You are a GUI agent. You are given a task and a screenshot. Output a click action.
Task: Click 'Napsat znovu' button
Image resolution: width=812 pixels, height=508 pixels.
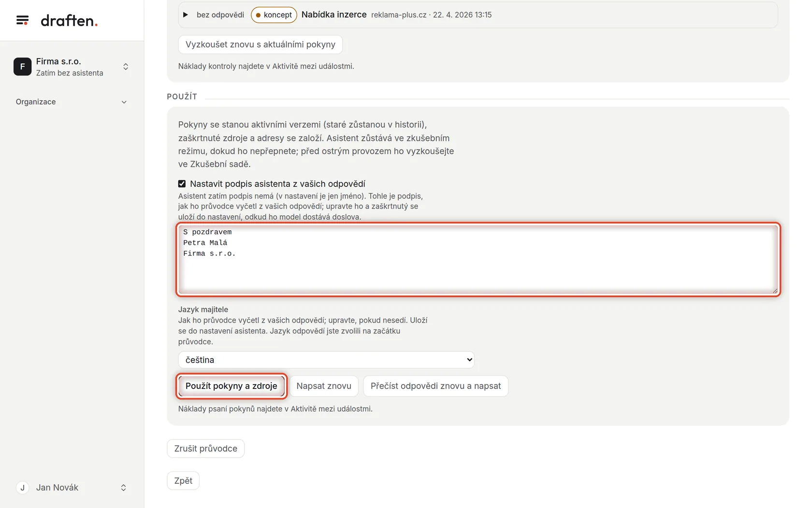point(324,386)
